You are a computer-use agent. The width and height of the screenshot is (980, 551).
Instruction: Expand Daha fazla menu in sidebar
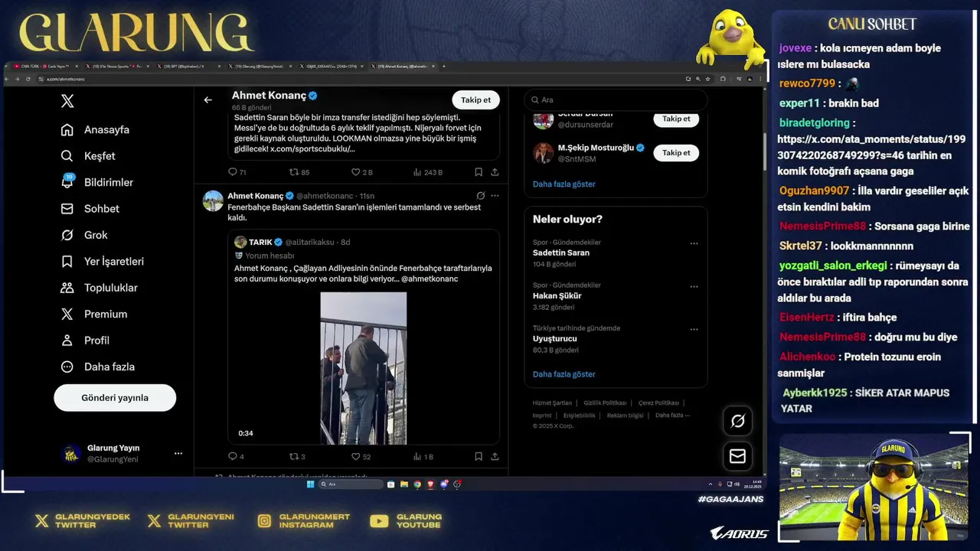pyautogui.click(x=97, y=367)
